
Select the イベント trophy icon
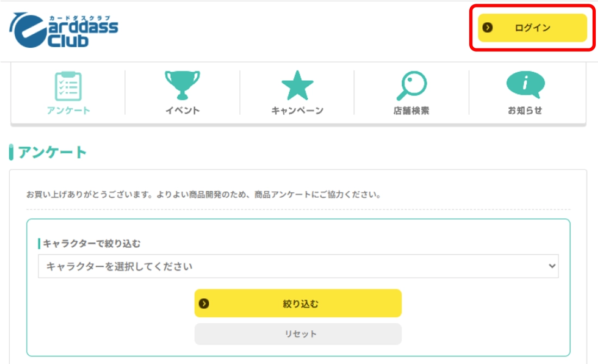[x=183, y=85]
